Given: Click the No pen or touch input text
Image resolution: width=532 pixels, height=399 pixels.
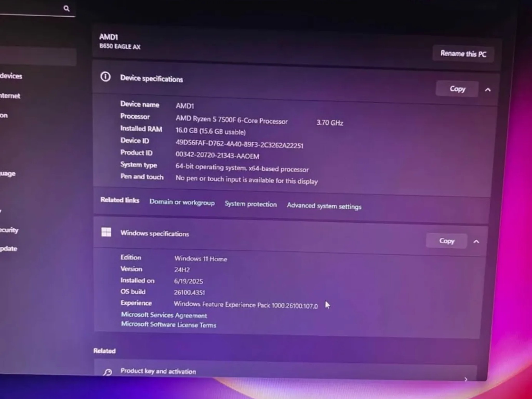Looking at the screenshot, I should (247, 180).
